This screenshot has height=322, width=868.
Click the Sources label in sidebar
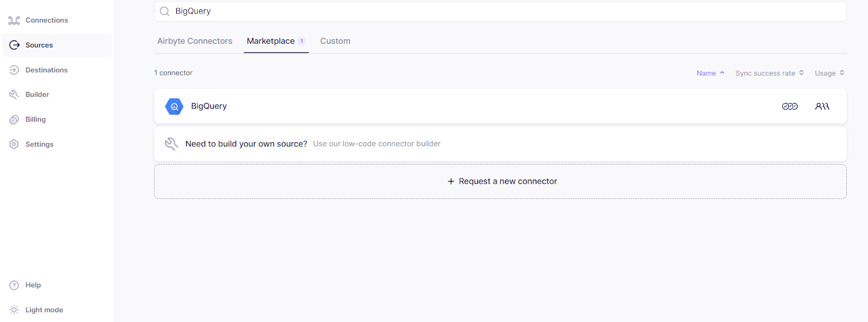tap(39, 45)
